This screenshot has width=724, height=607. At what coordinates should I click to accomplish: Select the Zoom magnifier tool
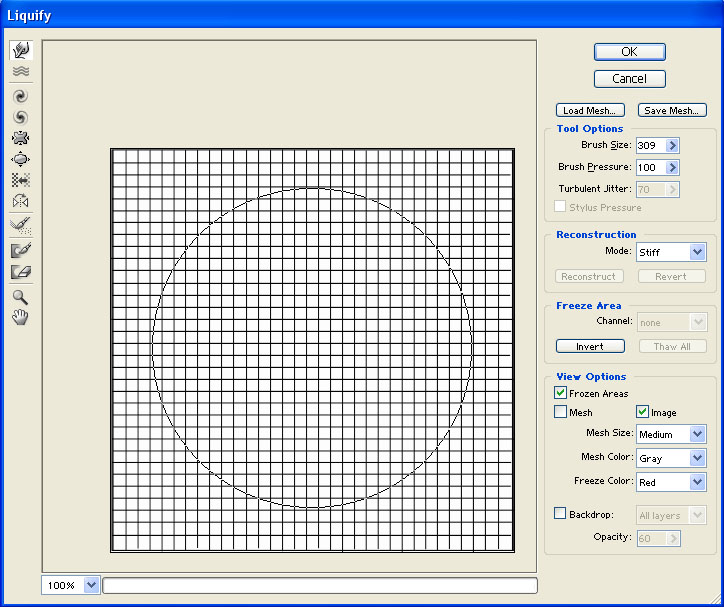(x=20, y=297)
